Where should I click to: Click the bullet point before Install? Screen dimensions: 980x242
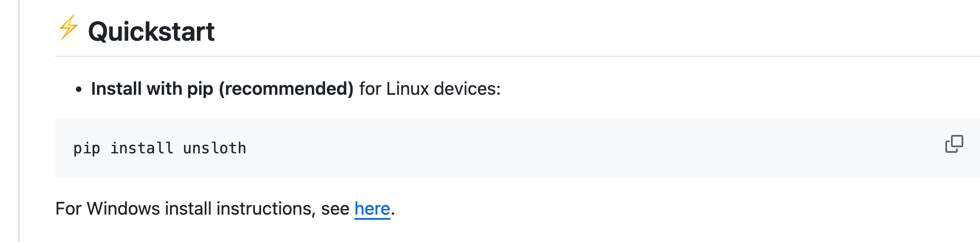coord(79,89)
